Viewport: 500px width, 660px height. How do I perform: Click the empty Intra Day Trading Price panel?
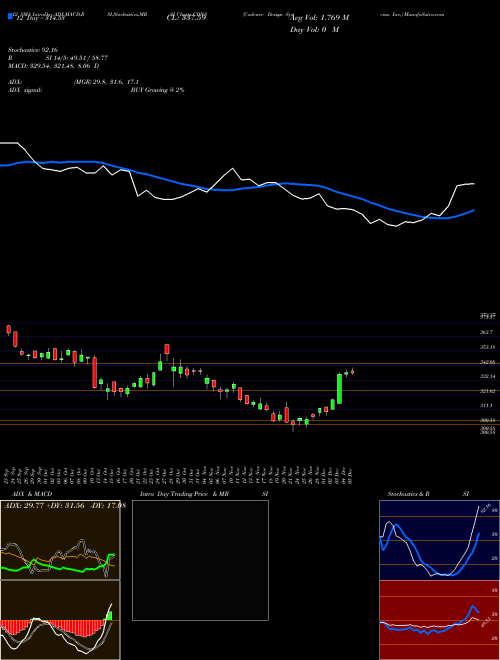[200, 560]
